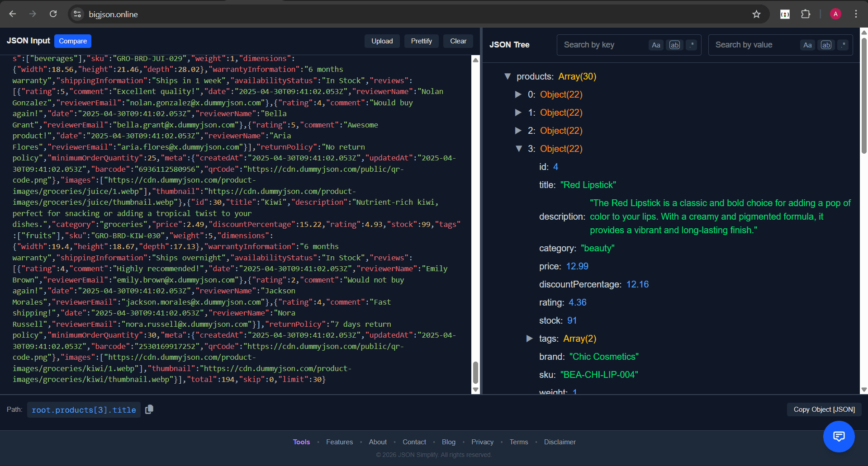
Task: Toggle regex option in key search
Action: coord(691,45)
